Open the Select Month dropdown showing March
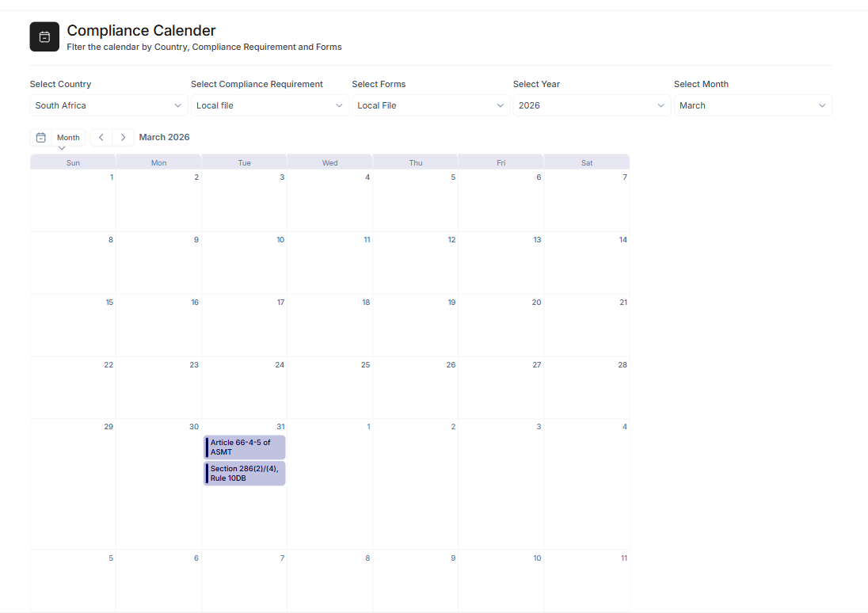 click(x=753, y=105)
